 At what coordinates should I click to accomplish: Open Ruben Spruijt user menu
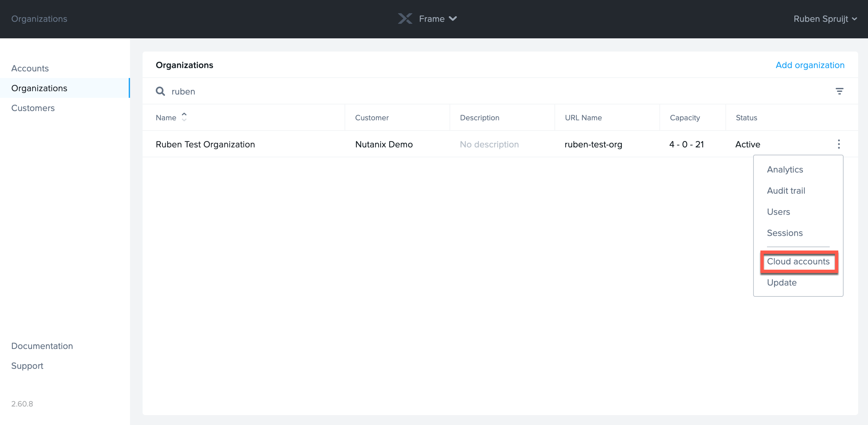824,19
